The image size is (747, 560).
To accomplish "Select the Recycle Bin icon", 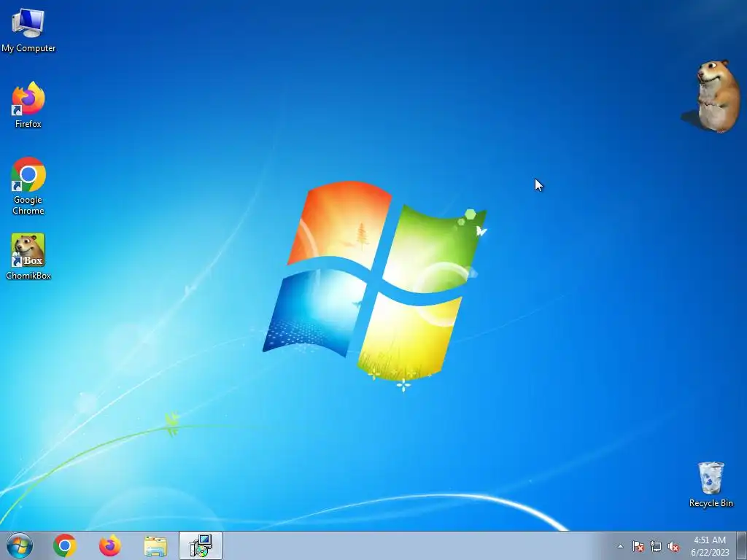I will click(711, 484).
